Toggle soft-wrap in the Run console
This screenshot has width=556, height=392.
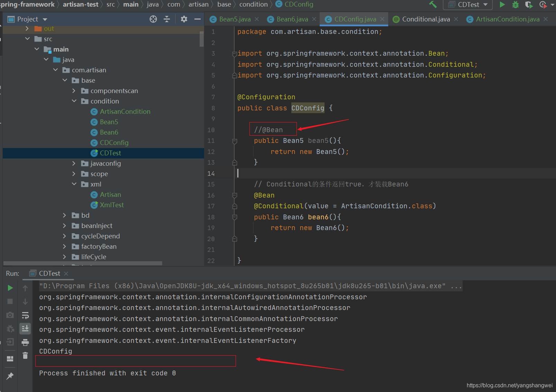(x=25, y=315)
